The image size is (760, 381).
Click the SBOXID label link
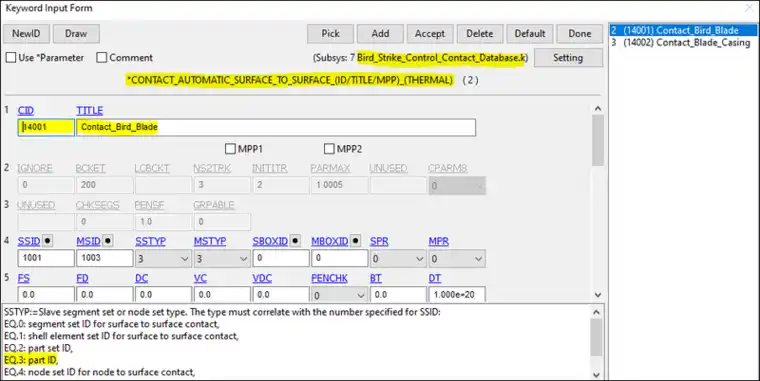270,241
